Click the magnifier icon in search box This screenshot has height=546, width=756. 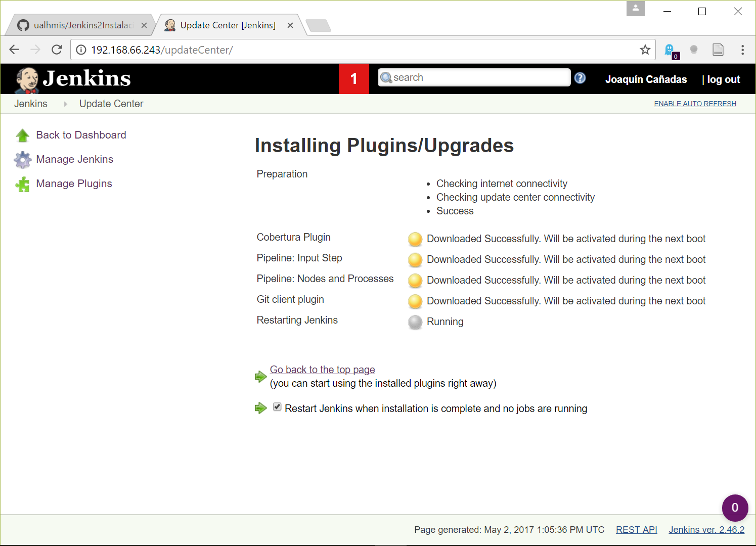[386, 78]
